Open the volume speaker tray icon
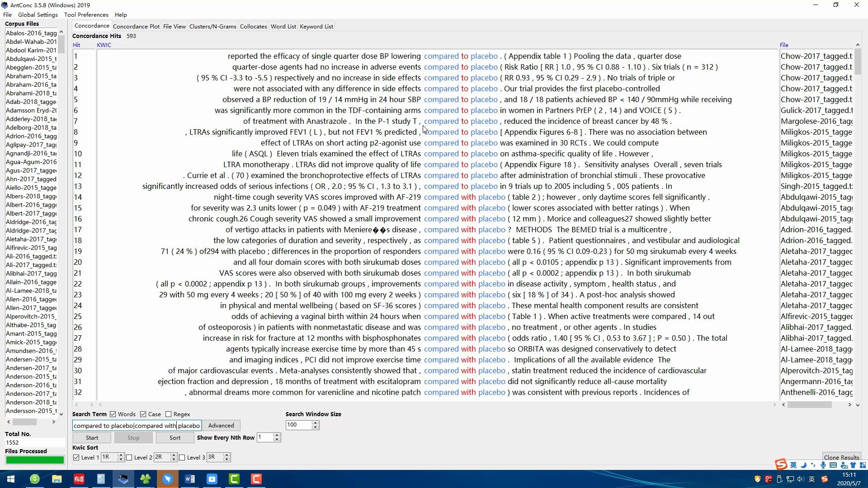The width and height of the screenshot is (868, 488). coord(801,479)
